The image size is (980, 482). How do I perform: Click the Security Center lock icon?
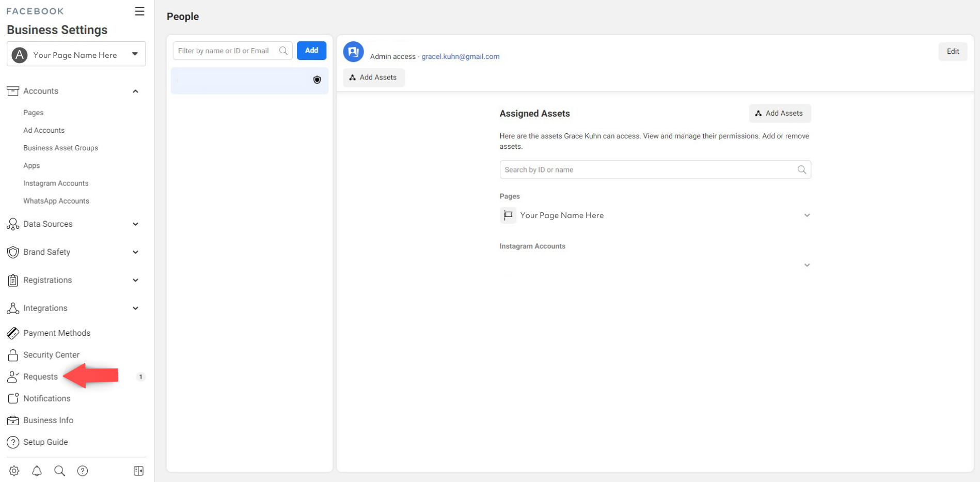13,355
